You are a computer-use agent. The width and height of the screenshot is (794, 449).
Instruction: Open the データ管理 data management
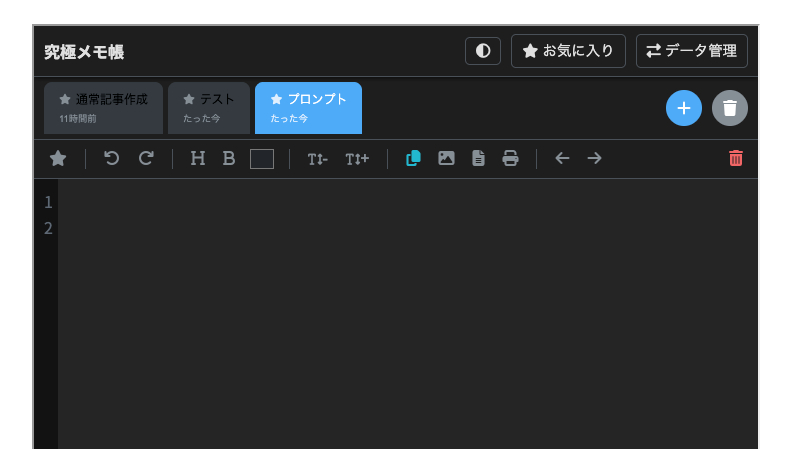tap(691, 51)
